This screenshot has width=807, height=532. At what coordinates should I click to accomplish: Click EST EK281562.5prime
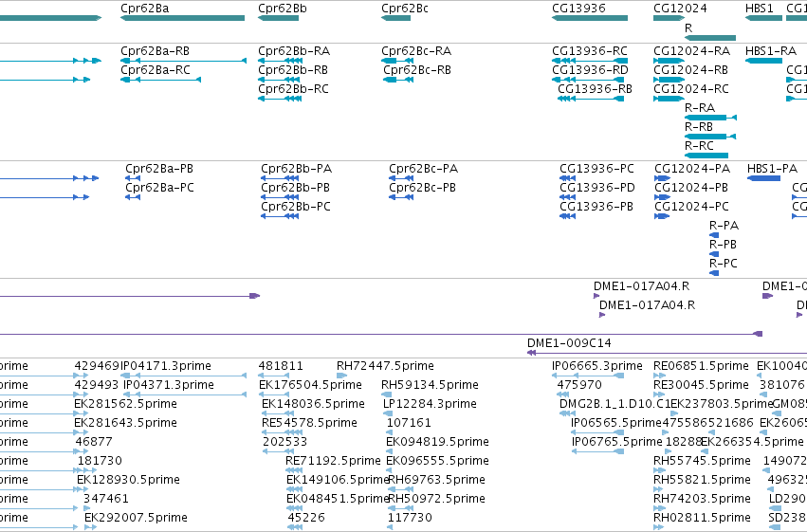point(81,413)
